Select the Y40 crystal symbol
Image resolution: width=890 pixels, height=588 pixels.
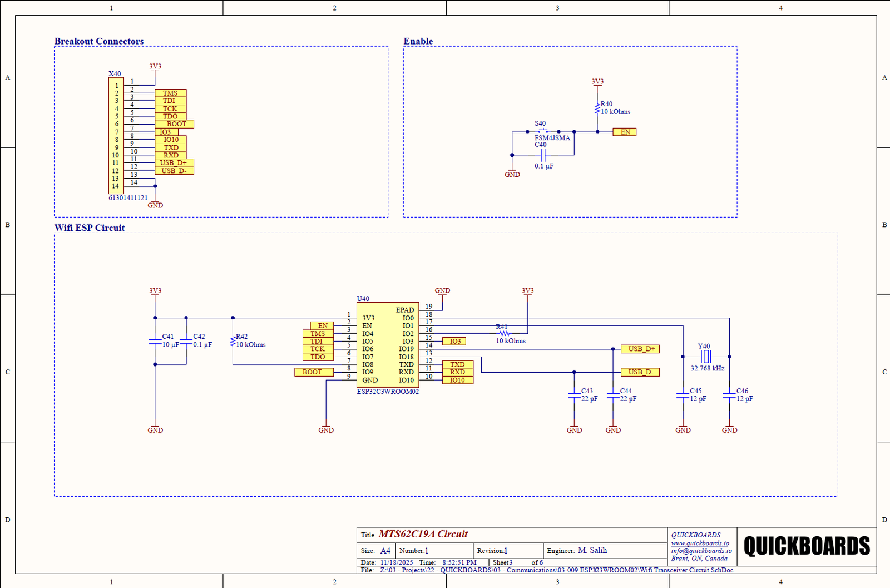click(x=706, y=357)
